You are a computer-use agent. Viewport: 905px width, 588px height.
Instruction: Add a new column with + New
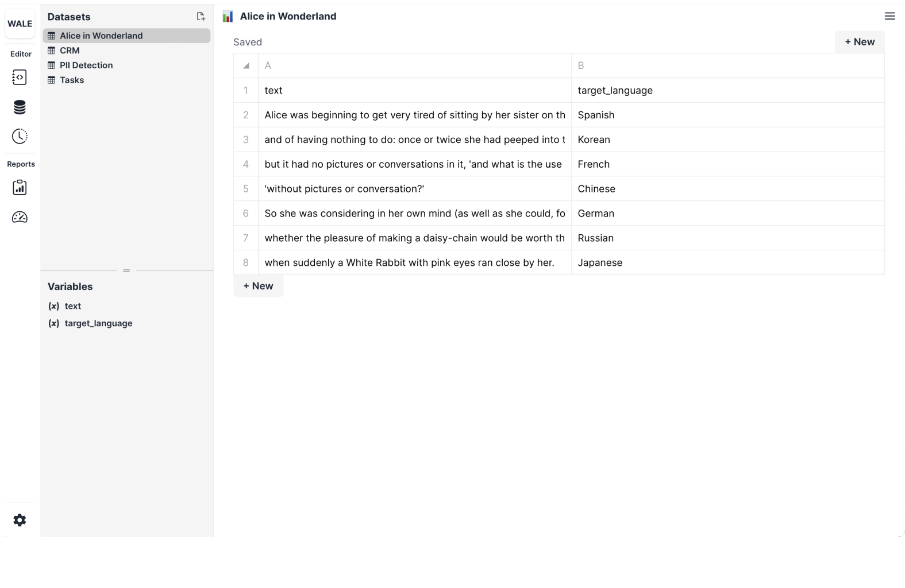[x=860, y=42]
